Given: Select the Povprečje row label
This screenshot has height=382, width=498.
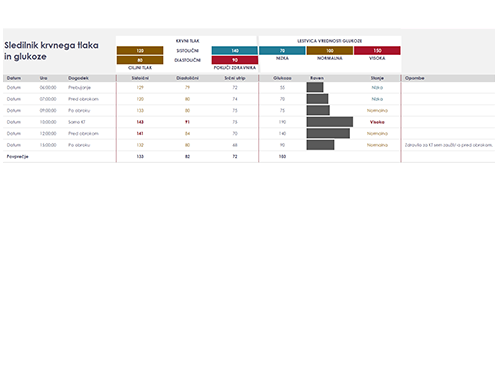Looking at the screenshot, I should (x=17, y=156).
